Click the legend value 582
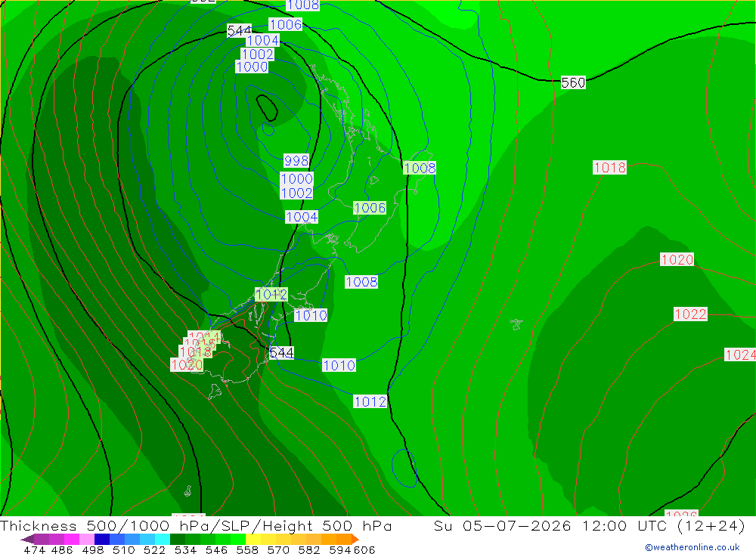756x554 pixels. pos(308,549)
